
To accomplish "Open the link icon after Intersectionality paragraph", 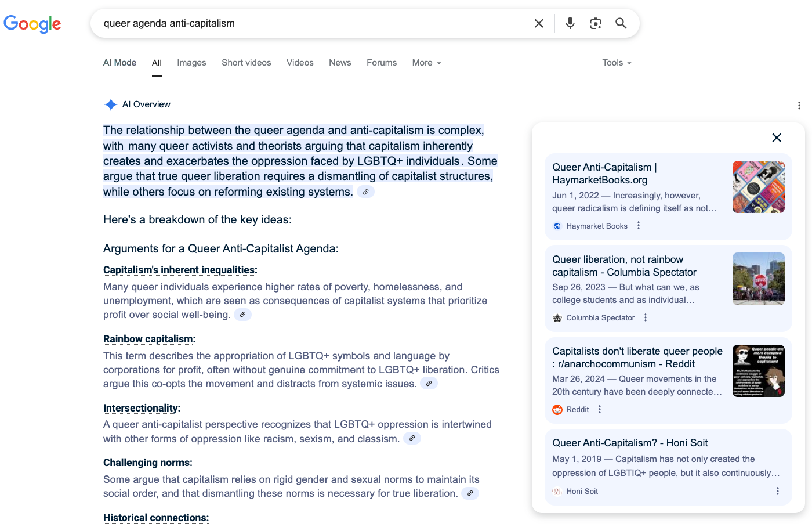I will [412, 439].
